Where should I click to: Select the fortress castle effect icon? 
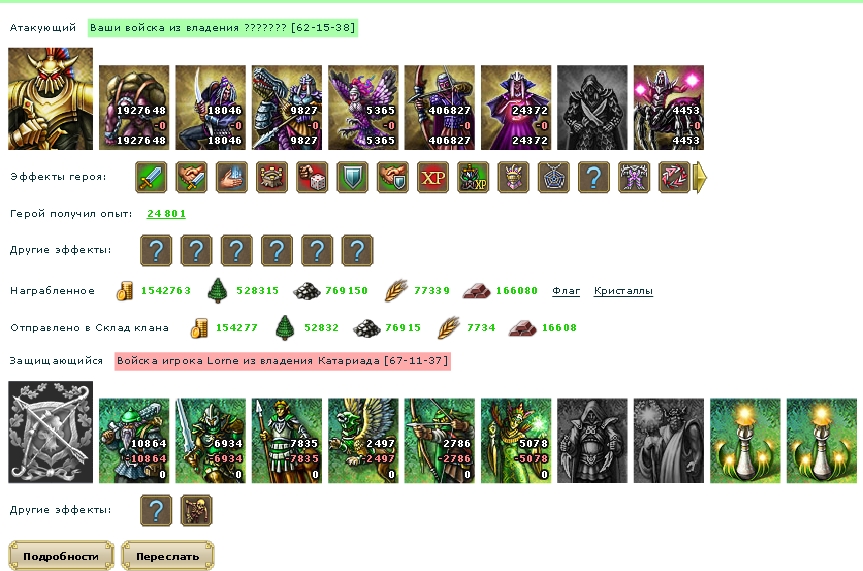pyautogui.click(x=271, y=177)
